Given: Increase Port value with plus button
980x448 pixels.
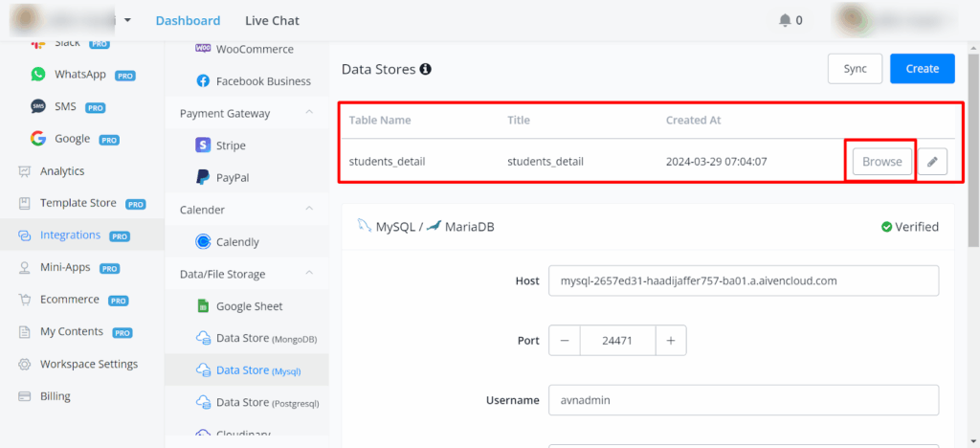Looking at the screenshot, I should click(x=670, y=340).
